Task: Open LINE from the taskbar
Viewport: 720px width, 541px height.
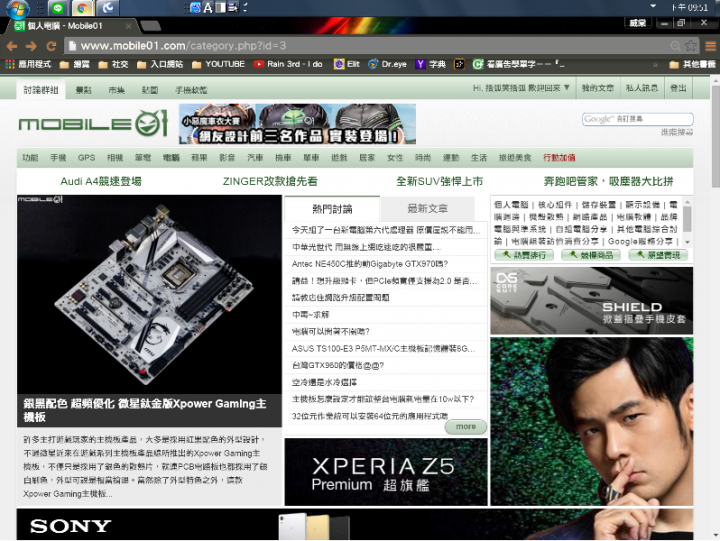Action: (58, 8)
